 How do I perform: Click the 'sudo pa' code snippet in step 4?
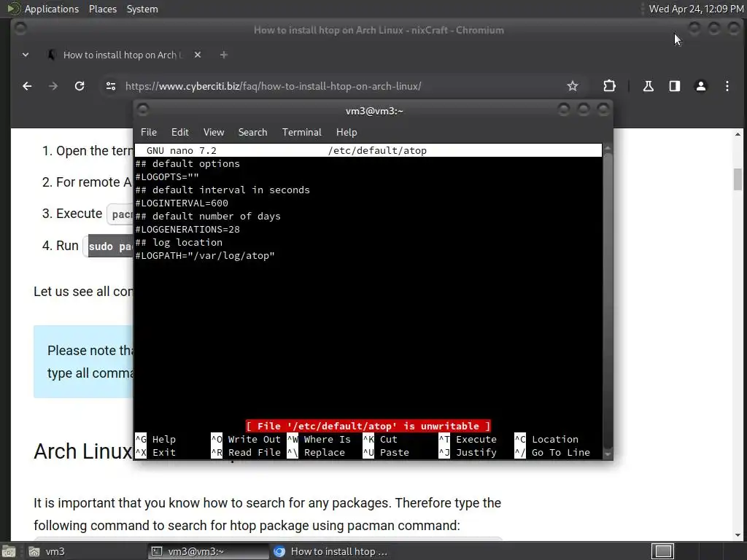pos(110,246)
